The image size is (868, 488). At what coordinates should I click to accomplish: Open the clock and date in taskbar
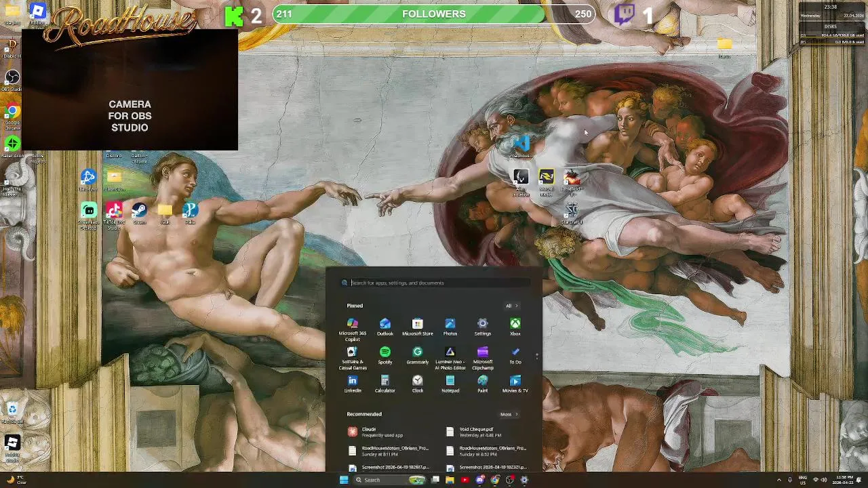click(844, 480)
